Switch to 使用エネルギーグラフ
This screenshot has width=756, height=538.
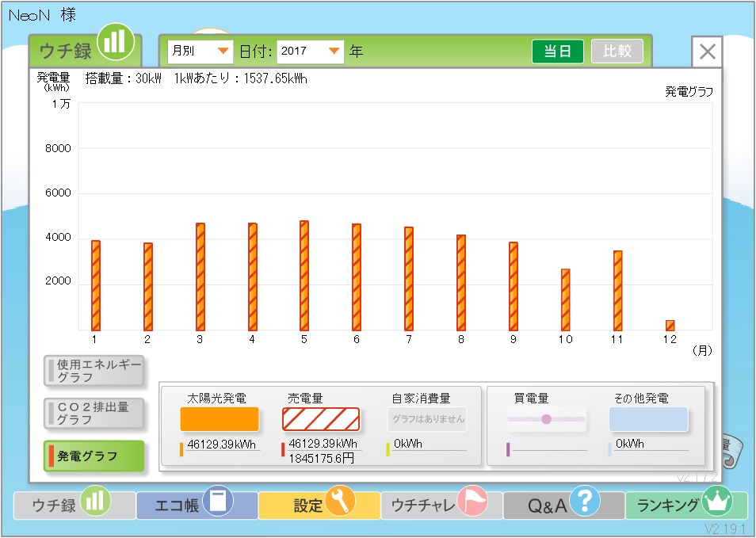[94, 371]
